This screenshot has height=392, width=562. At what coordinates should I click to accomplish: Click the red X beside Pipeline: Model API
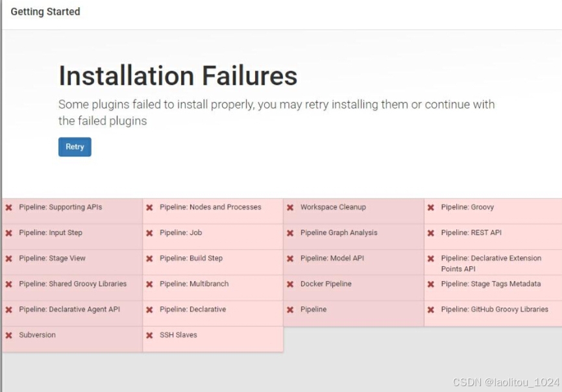(x=290, y=259)
